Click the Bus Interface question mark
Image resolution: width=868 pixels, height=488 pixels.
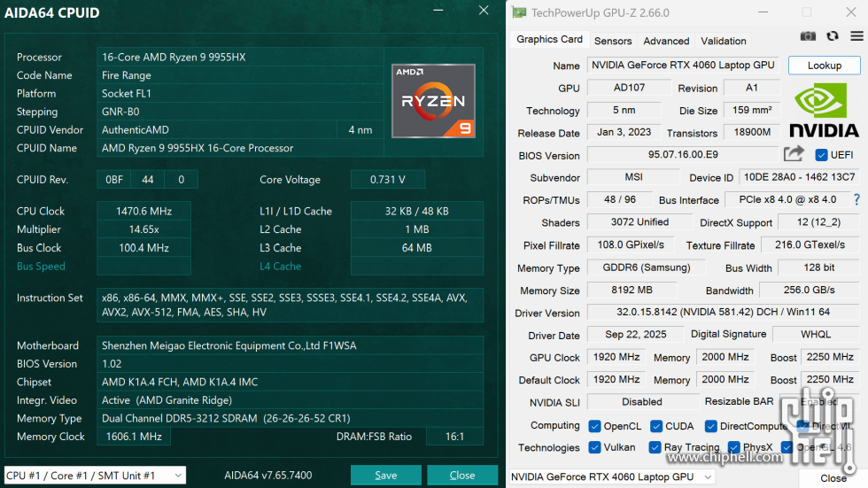point(856,200)
